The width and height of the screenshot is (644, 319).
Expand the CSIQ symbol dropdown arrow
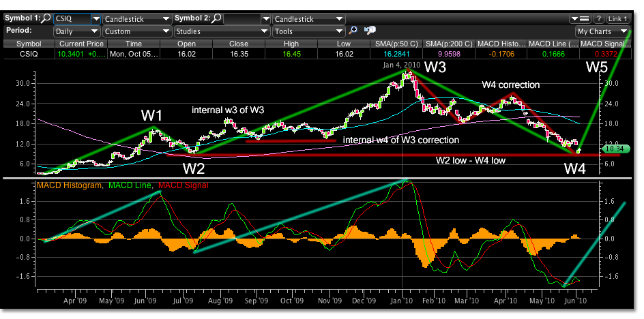[x=96, y=20]
